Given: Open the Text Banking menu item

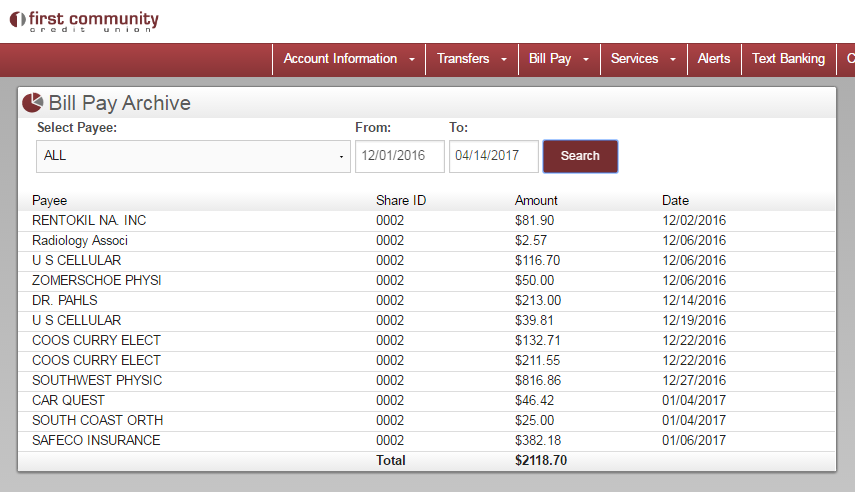Looking at the screenshot, I should [788, 59].
